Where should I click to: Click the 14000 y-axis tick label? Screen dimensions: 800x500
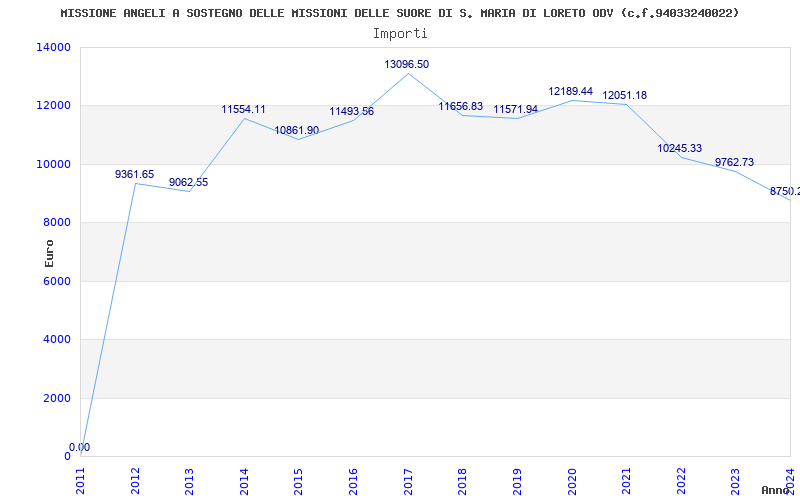click(x=54, y=47)
